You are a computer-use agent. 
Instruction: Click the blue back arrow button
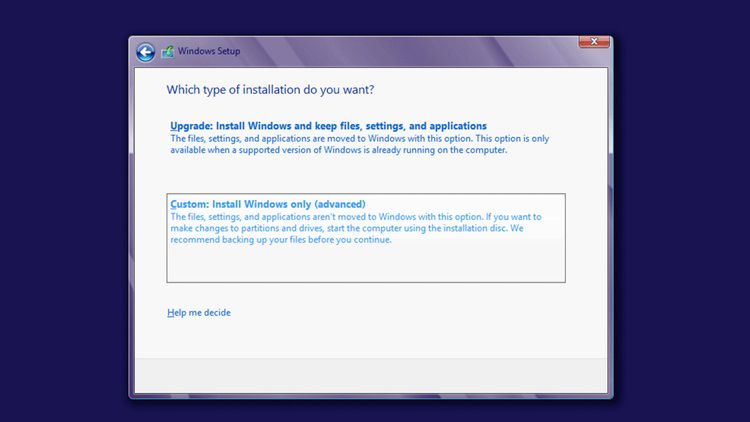tap(146, 52)
